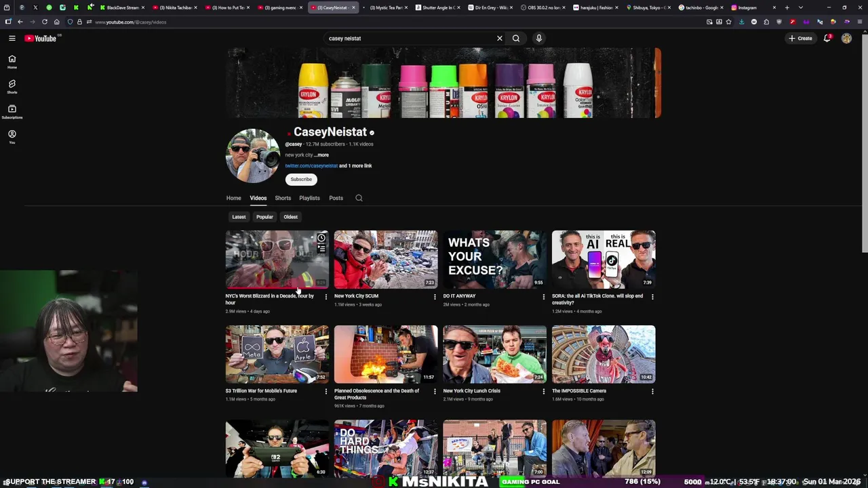
Task: Switch to the channel Home tab
Action: click(x=233, y=198)
